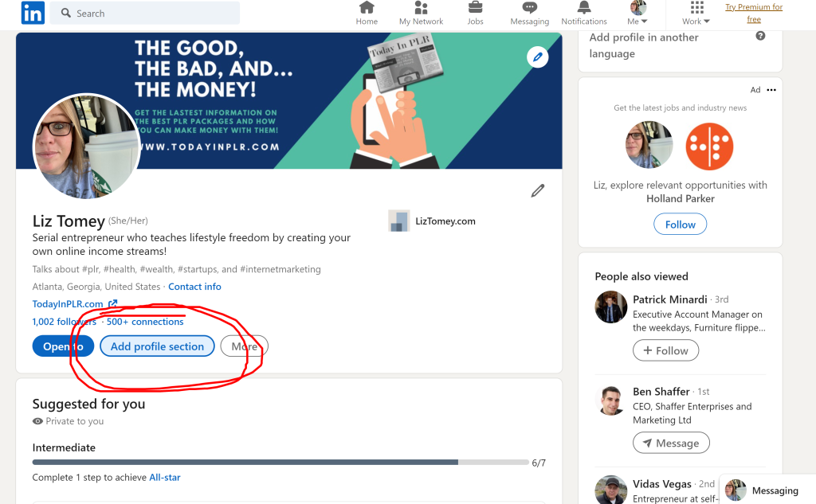Message Ben Shaffer
The height and width of the screenshot is (504, 816).
(671, 443)
